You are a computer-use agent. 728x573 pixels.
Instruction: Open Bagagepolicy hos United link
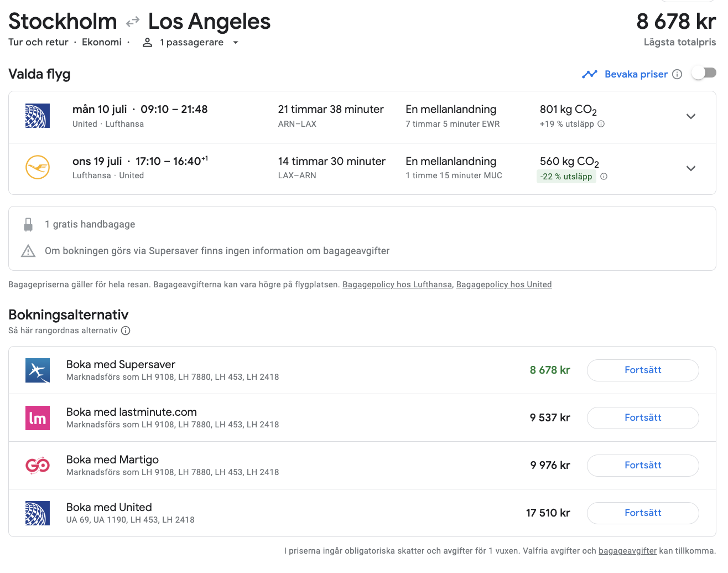(503, 285)
